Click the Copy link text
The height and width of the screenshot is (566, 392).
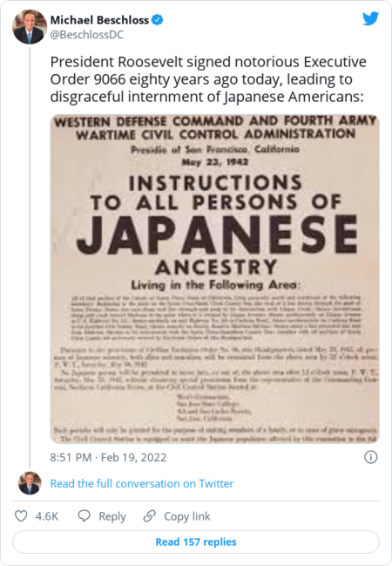click(186, 516)
